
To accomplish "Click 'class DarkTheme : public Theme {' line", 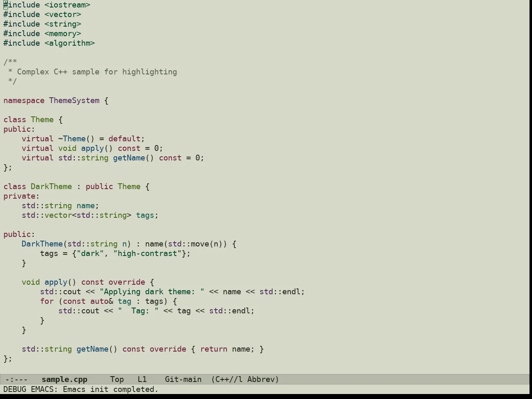I will [x=76, y=187].
